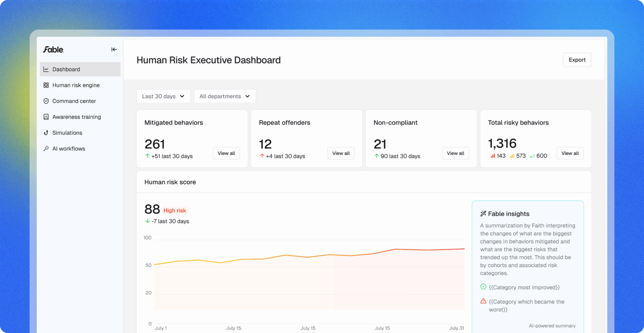Click the red warning triangle beside worst category
Image resolution: width=644 pixels, height=333 pixels.
click(x=483, y=301)
